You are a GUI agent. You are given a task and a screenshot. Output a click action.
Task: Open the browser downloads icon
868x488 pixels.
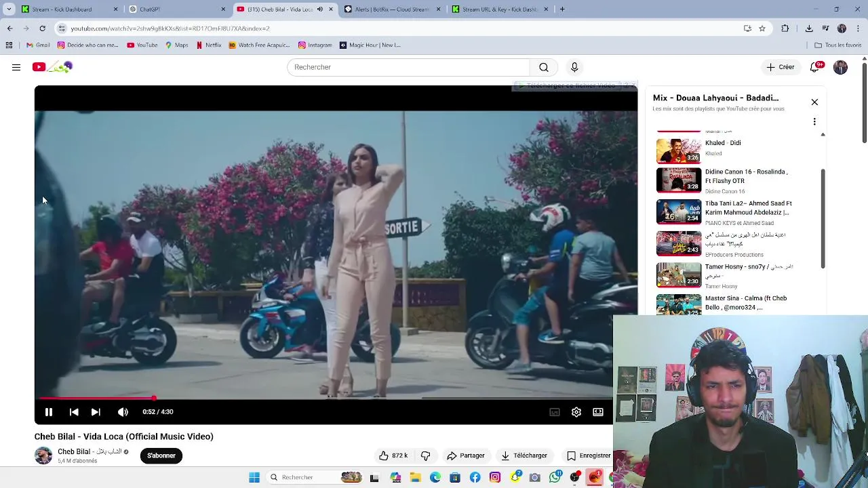click(x=809, y=28)
